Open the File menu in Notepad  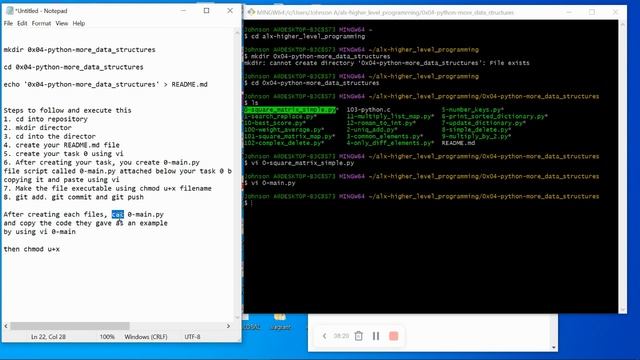pyautogui.click(x=8, y=23)
